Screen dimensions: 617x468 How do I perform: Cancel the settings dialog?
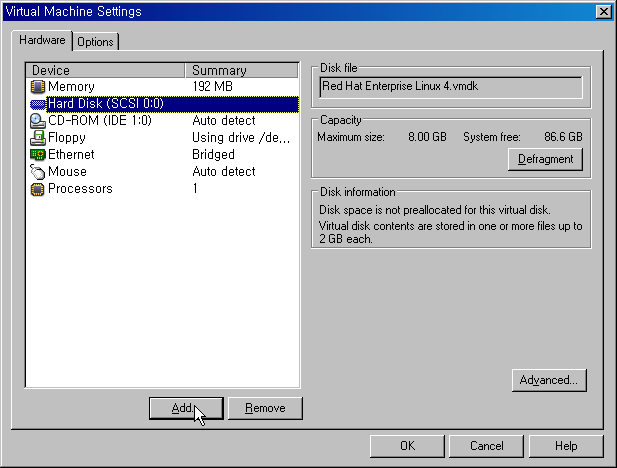click(x=486, y=446)
